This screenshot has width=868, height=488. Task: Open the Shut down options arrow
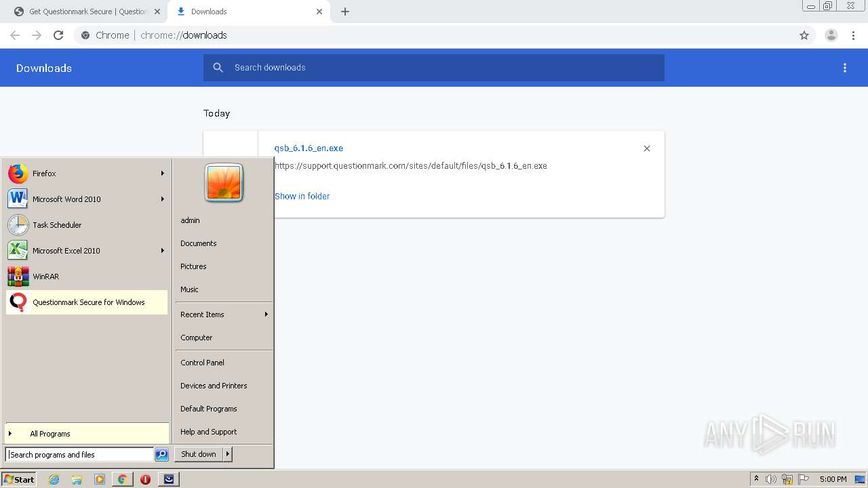(228, 454)
